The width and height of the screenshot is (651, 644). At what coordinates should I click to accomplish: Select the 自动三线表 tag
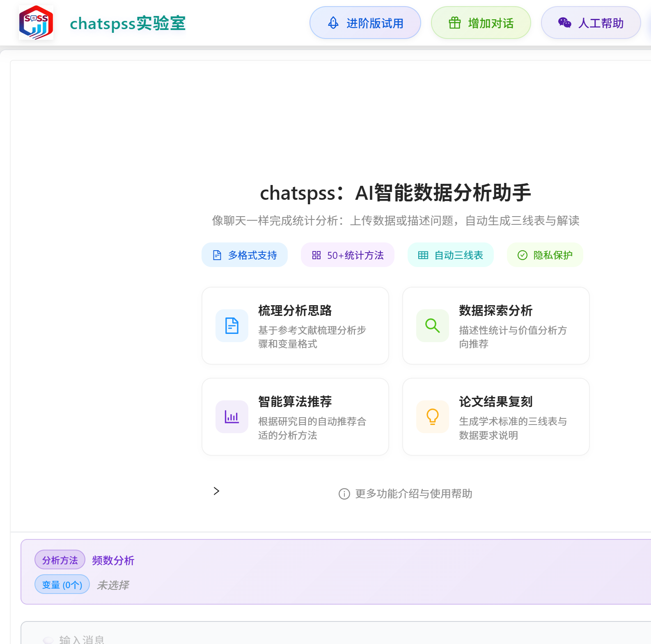(x=451, y=255)
